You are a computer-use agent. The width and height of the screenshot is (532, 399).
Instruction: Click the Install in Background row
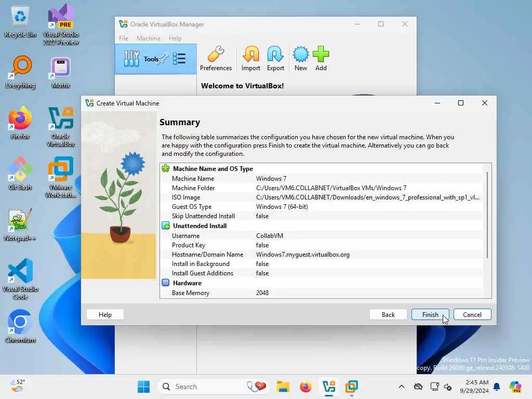[322, 263]
